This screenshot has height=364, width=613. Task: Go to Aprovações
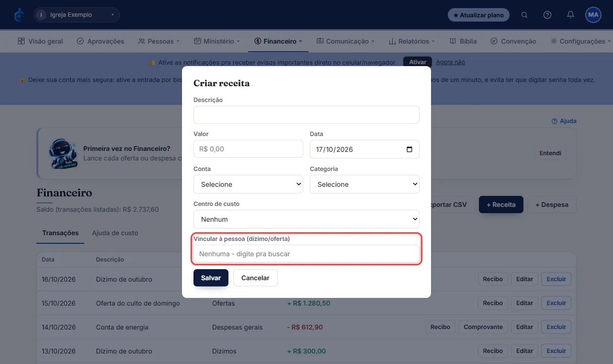101,41
